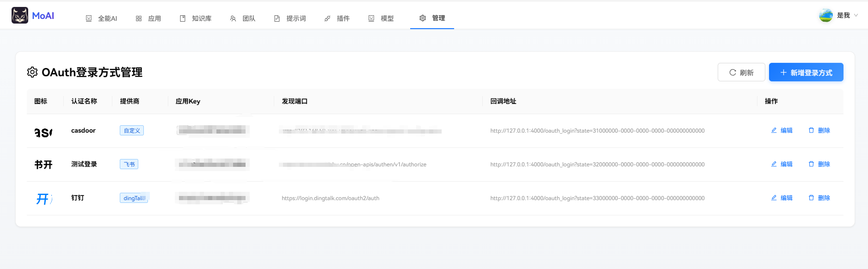Edit the 测试登录 entry
The image size is (868, 269).
coord(782,164)
